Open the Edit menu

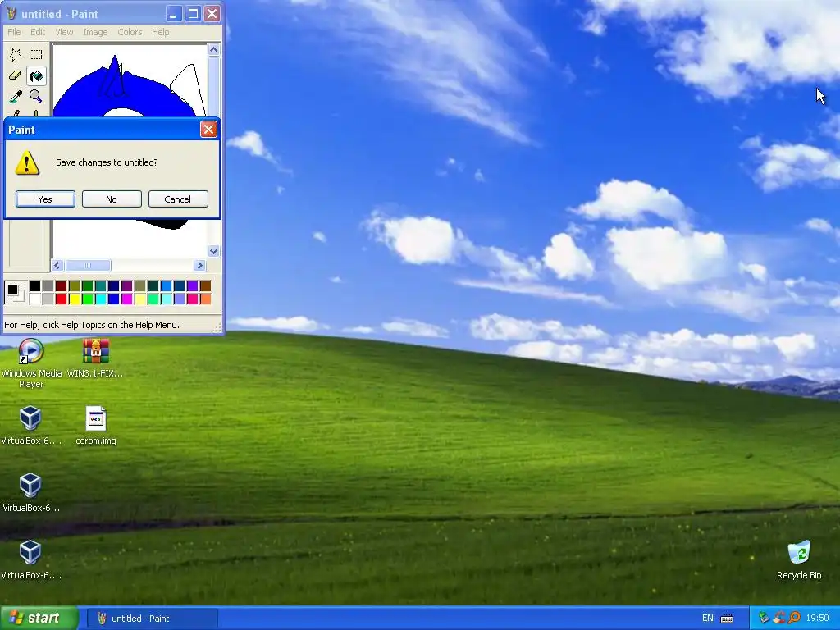click(38, 32)
